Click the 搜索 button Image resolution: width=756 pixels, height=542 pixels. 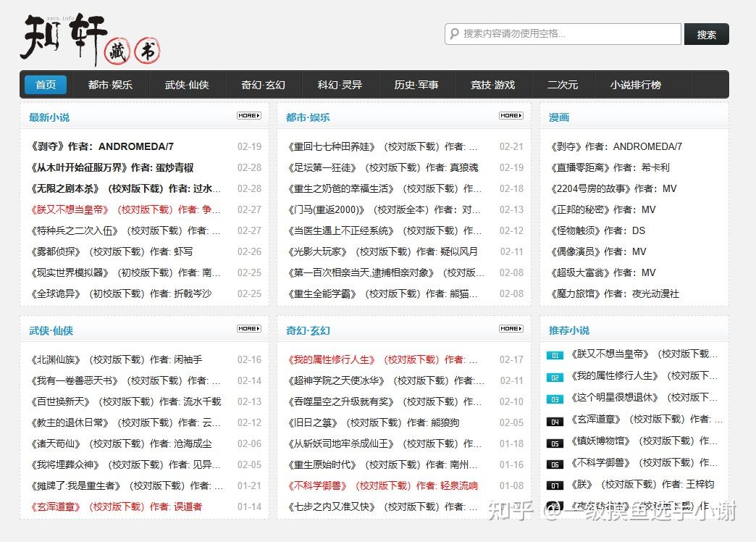[x=706, y=34]
